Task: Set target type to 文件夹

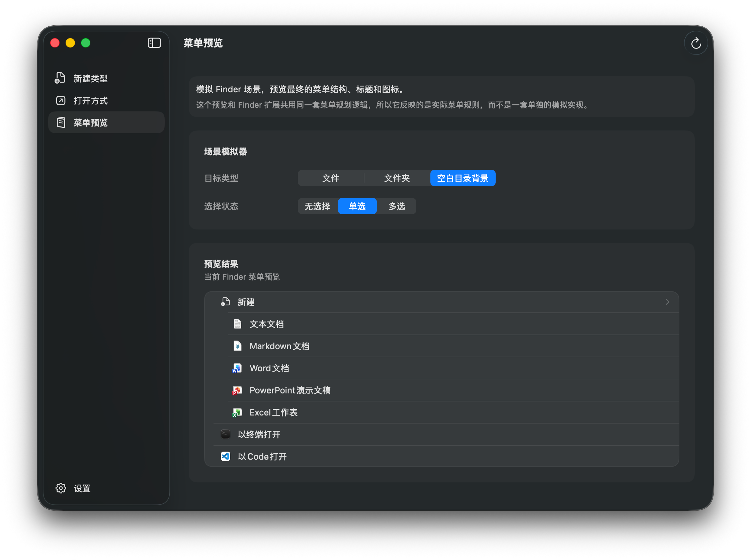Action: click(x=397, y=178)
